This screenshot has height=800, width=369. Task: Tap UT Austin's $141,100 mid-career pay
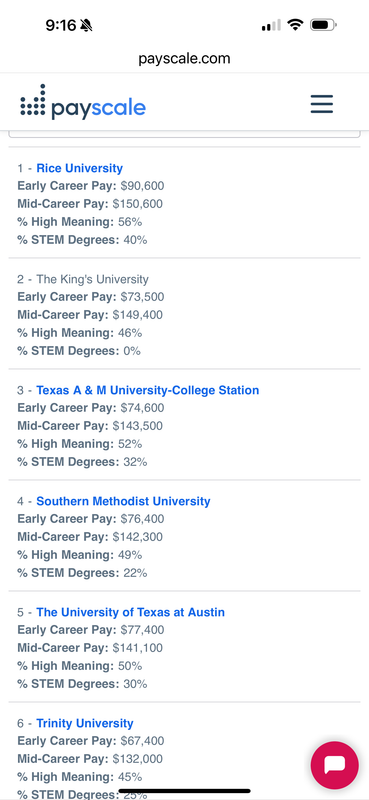[x=141, y=648]
